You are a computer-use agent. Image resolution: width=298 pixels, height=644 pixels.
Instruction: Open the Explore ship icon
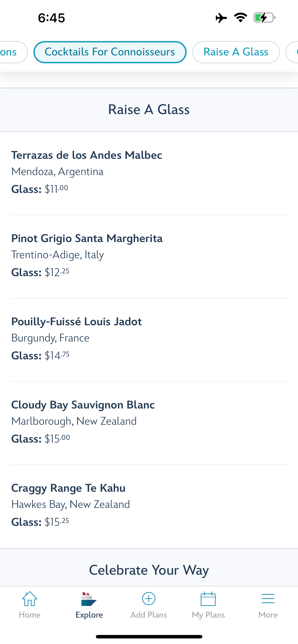pos(89,599)
